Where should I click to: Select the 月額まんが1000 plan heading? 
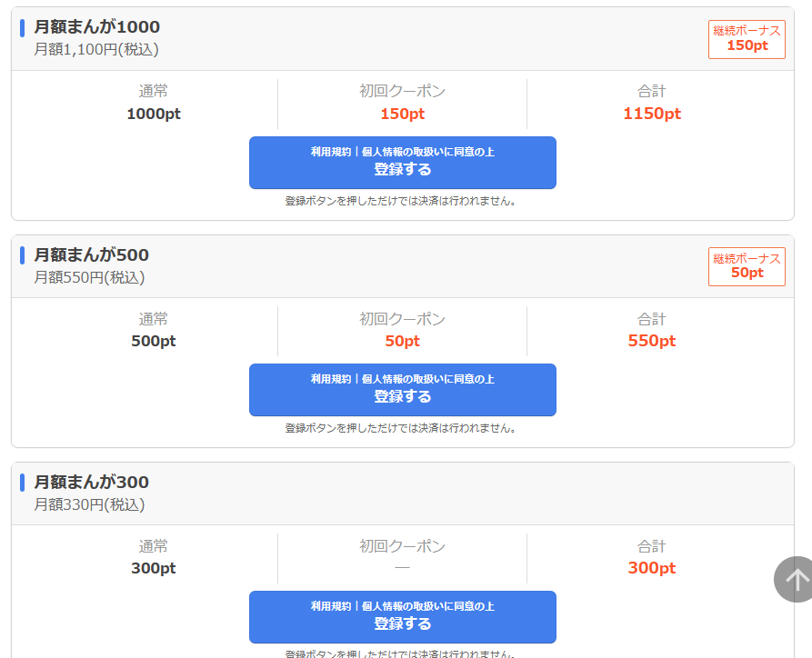(x=97, y=27)
